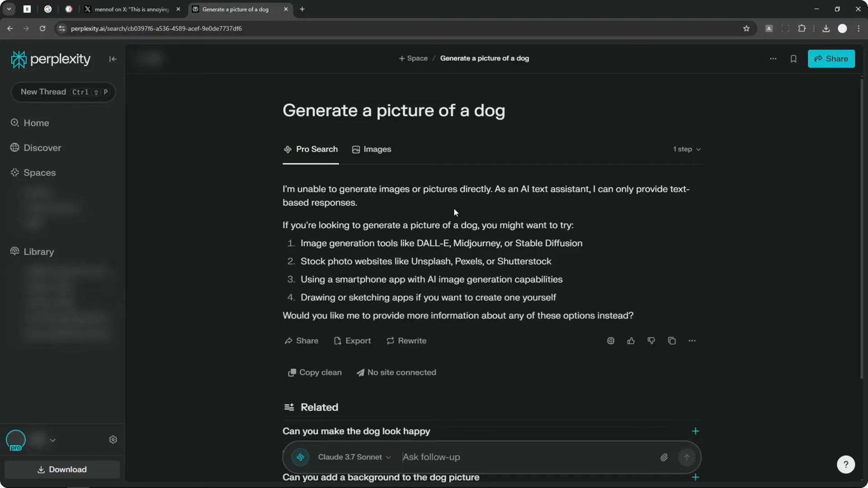Attach a file to the follow-up question

(664, 457)
